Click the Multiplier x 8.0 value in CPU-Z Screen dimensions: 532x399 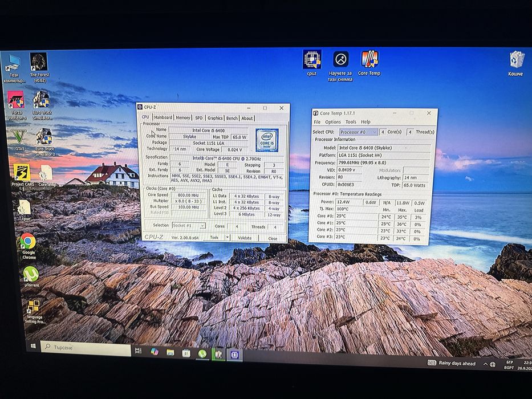click(x=189, y=201)
